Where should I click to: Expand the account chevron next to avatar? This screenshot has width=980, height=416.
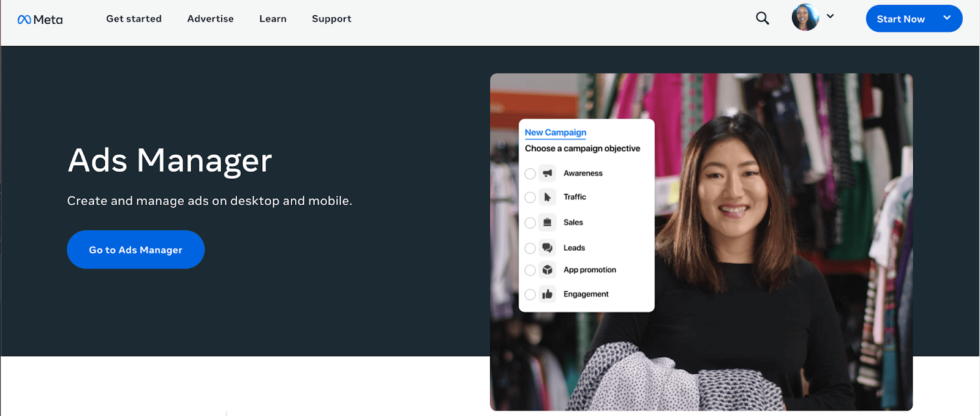(x=830, y=17)
